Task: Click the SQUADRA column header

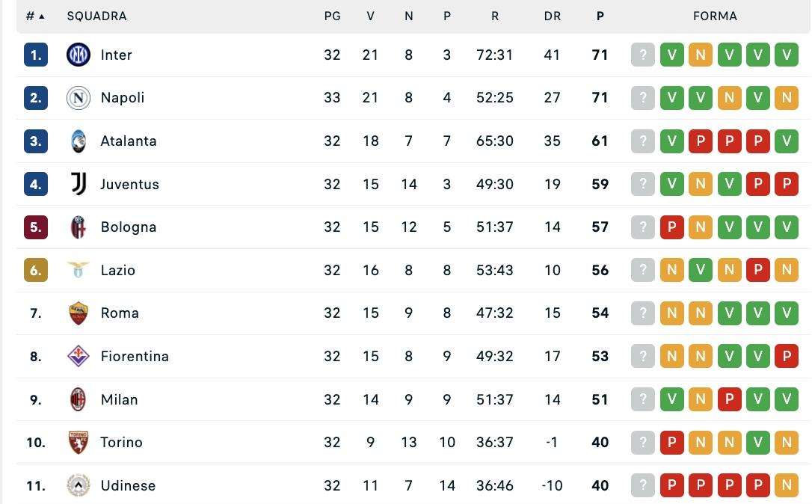Action: pyautogui.click(x=96, y=16)
